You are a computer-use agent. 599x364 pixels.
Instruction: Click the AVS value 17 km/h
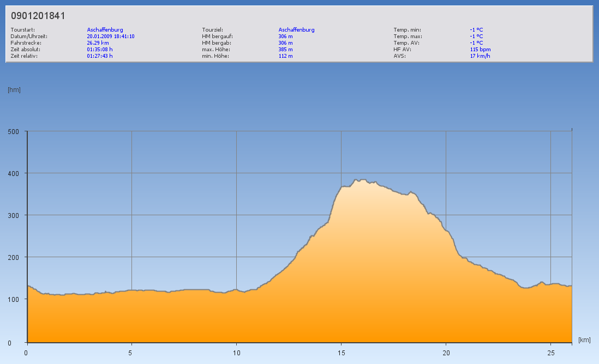pos(480,56)
